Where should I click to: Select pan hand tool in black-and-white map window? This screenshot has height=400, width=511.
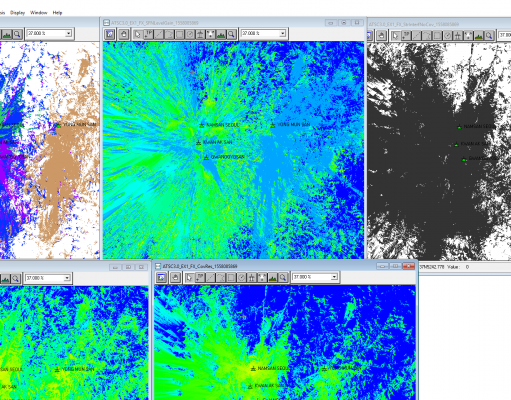(x=382, y=35)
